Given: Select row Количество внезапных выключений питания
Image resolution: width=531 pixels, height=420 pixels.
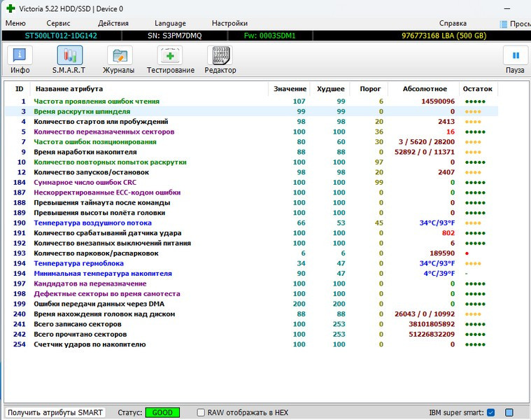Looking at the screenshot, I should click(x=251, y=243).
